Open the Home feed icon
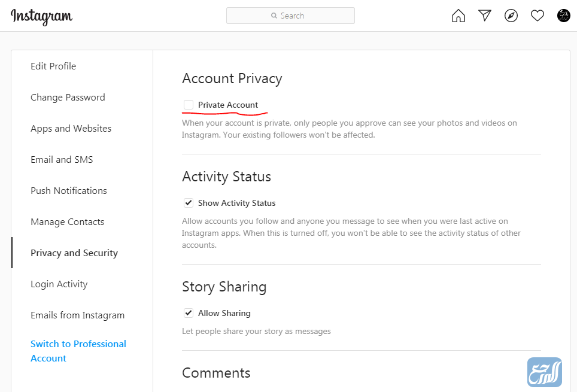 click(458, 16)
